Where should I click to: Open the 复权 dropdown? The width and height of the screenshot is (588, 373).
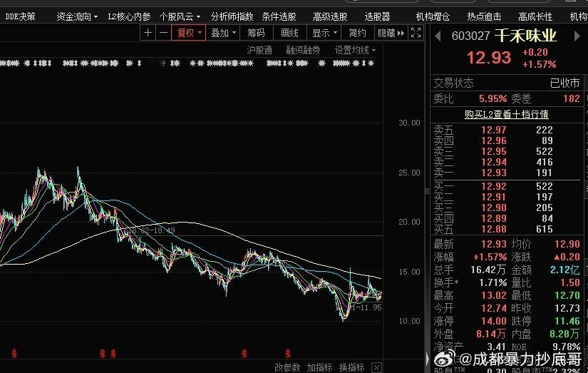pyautogui.click(x=189, y=33)
